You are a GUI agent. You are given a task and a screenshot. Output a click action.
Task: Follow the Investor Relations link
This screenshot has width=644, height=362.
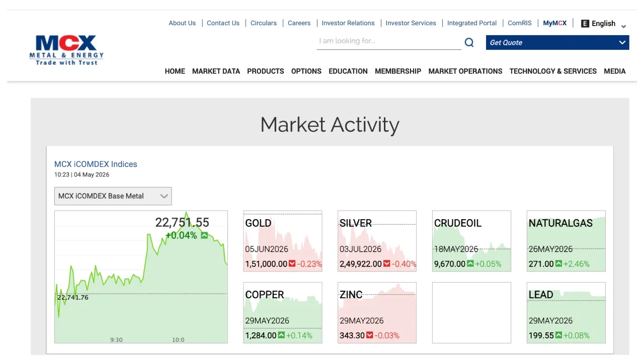[x=348, y=23]
